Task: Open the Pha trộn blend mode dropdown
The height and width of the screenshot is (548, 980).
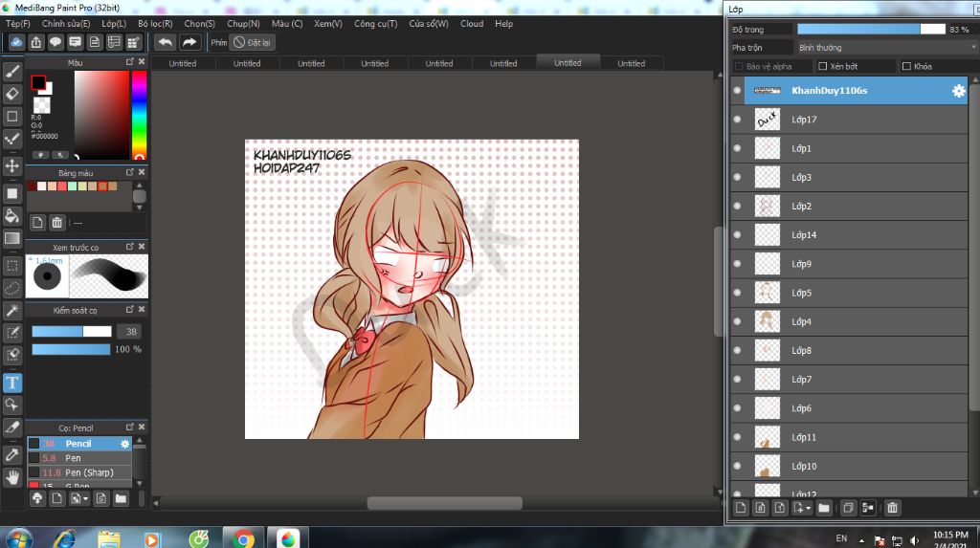Action: (x=885, y=48)
